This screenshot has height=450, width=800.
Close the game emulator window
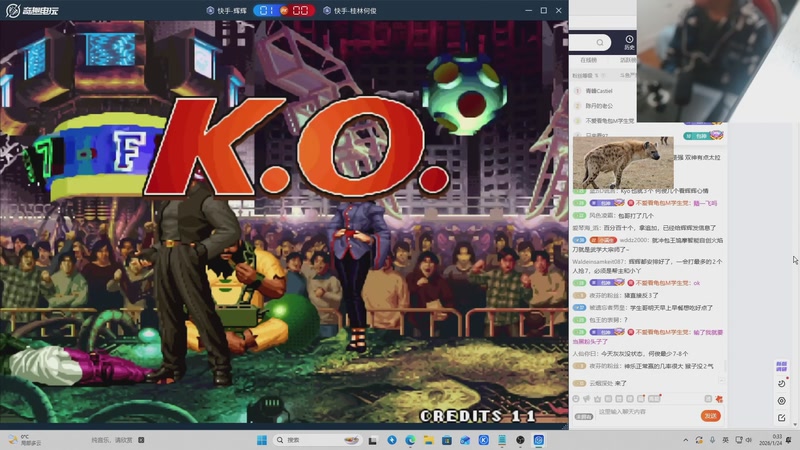point(559,10)
